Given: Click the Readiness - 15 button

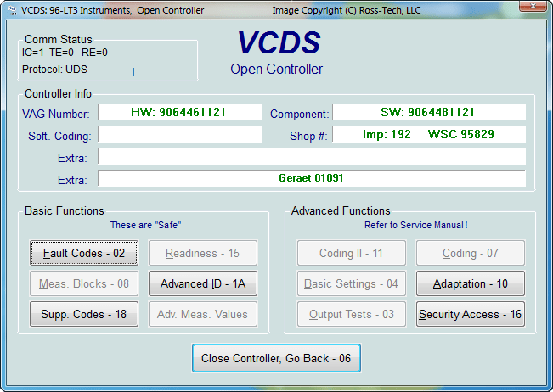Looking at the screenshot, I should click(203, 253).
